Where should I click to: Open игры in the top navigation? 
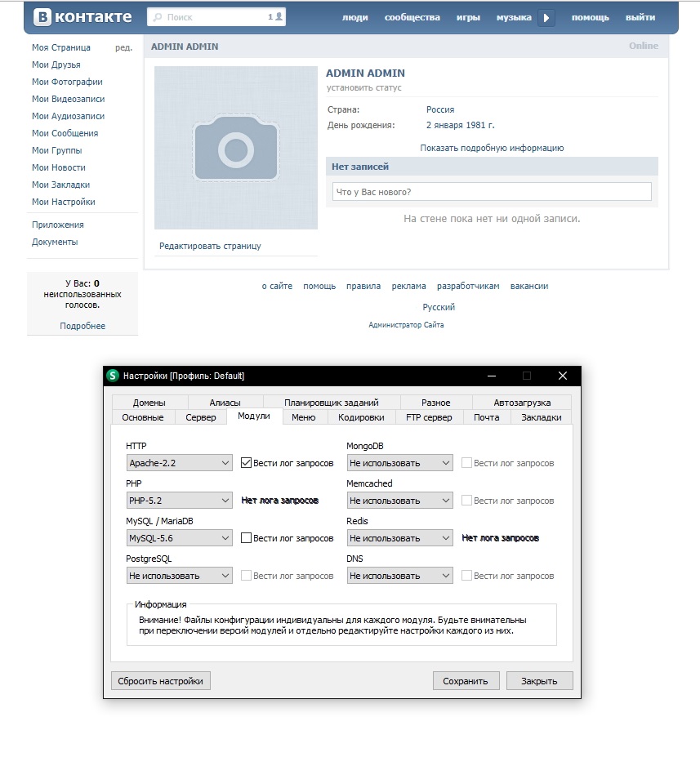coord(468,17)
